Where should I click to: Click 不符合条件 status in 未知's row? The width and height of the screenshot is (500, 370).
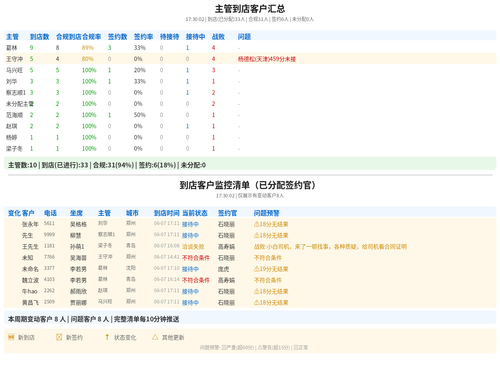196,258
